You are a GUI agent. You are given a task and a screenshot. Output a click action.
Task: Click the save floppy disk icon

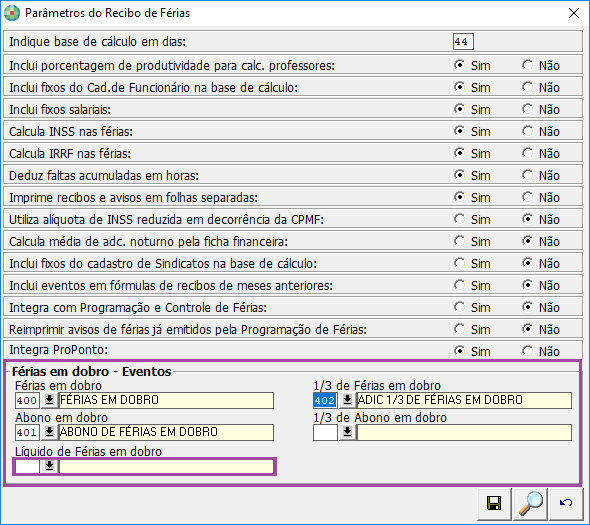tap(494, 503)
